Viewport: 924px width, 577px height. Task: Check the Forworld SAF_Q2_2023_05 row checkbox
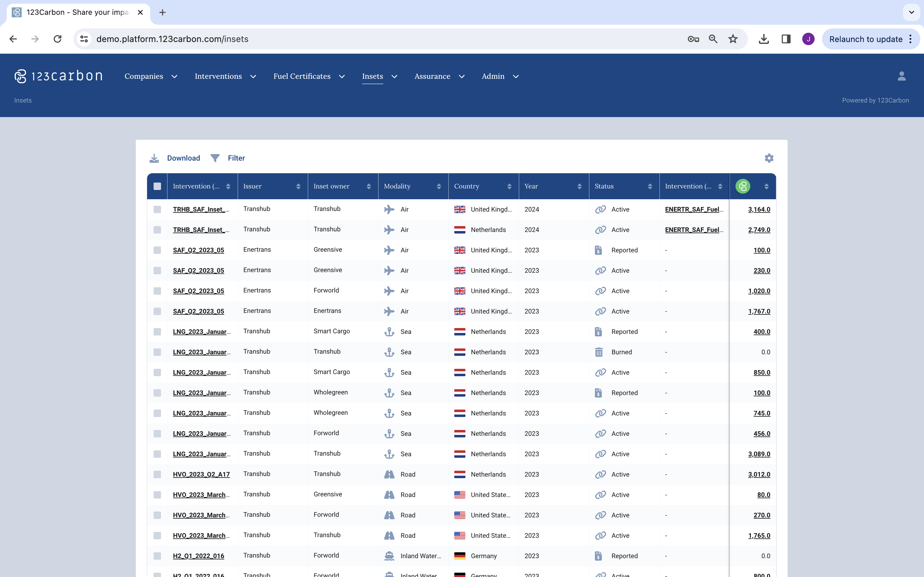[x=157, y=291]
